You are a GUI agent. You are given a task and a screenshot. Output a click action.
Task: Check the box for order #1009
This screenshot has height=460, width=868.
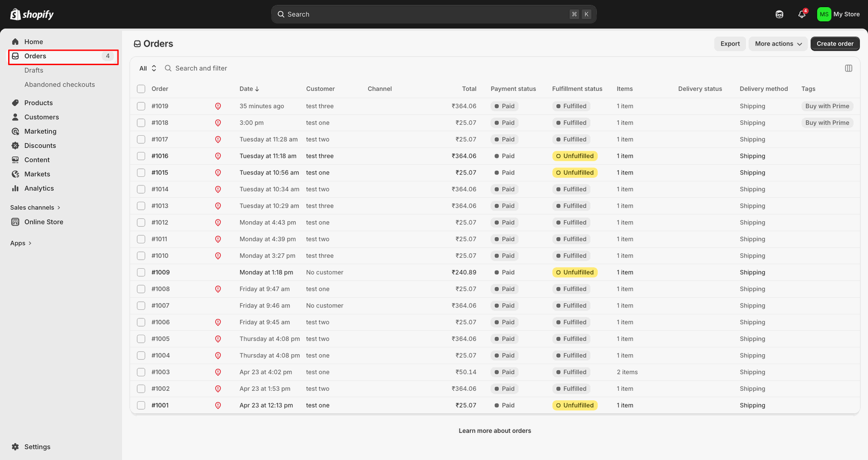(x=141, y=272)
